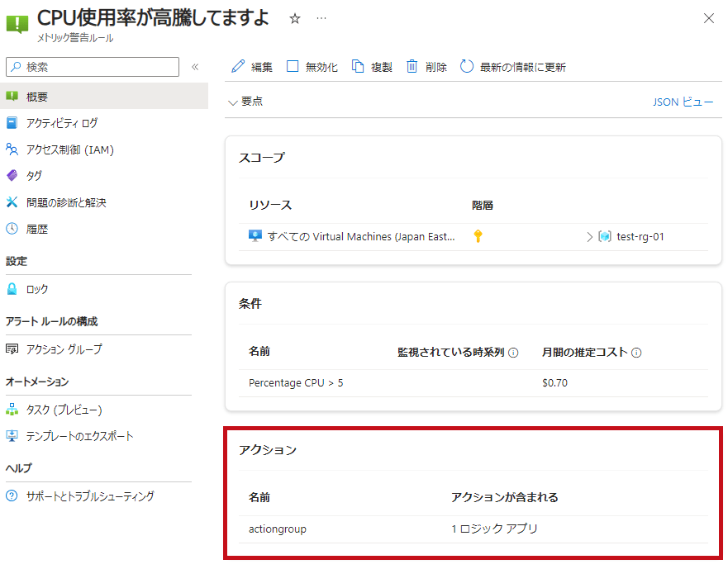Click the アクション グループ icon
Screen dimensions: 728x569
12,349
